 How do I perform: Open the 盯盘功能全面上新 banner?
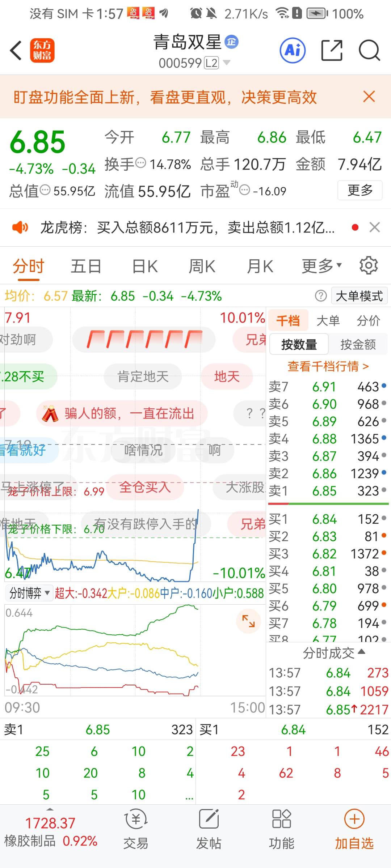pos(165,97)
